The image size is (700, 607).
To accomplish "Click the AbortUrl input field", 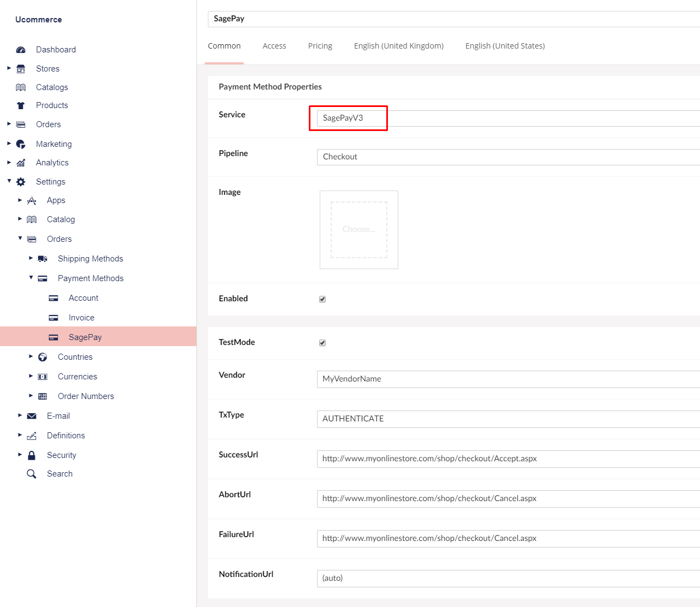I will click(508, 499).
